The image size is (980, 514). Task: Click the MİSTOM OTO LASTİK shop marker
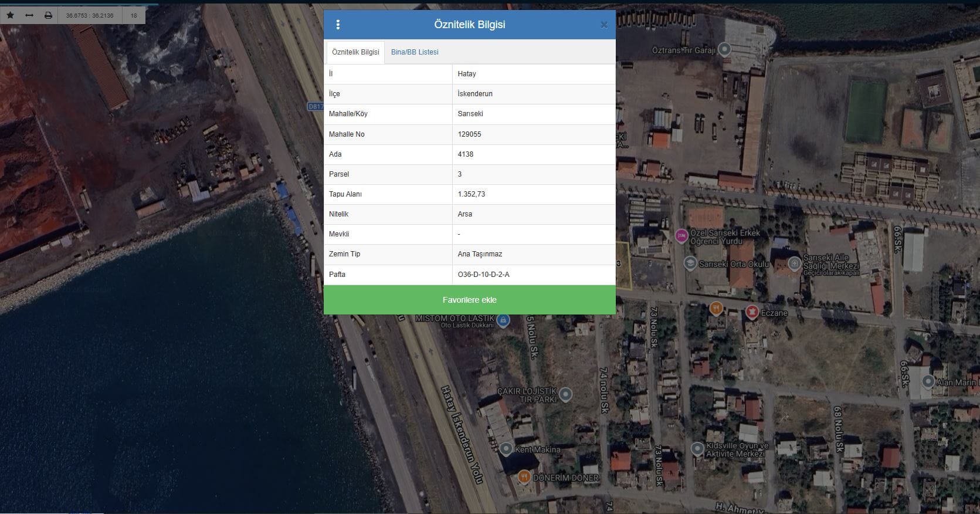[503, 320]
